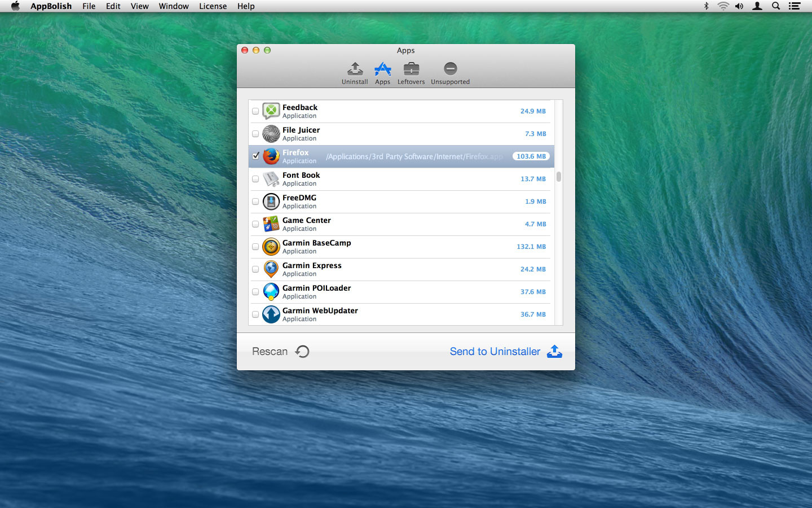
Task: Show the Unsupported apps section
Action: click(450, 73)
